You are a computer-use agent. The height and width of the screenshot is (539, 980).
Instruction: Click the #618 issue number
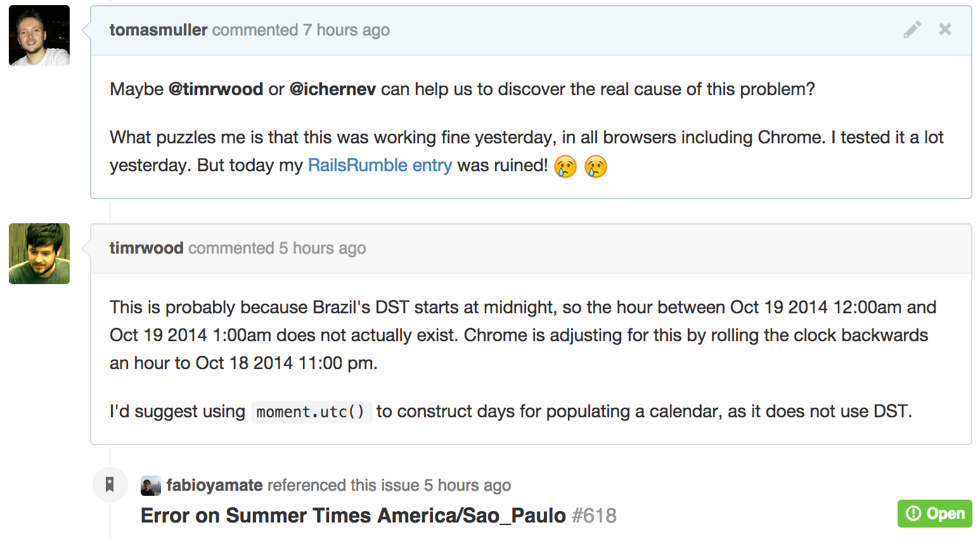(x=594, y=516)
